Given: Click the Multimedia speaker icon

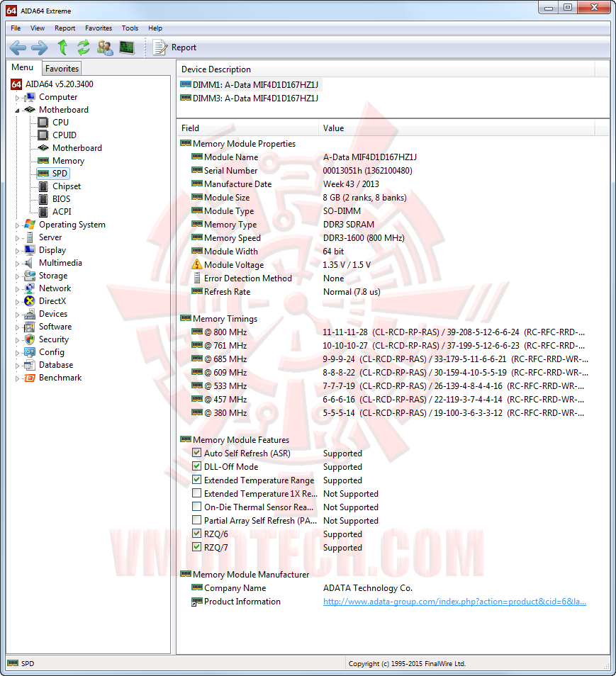Looking at the screenshot, I should (x=30, y=263).
